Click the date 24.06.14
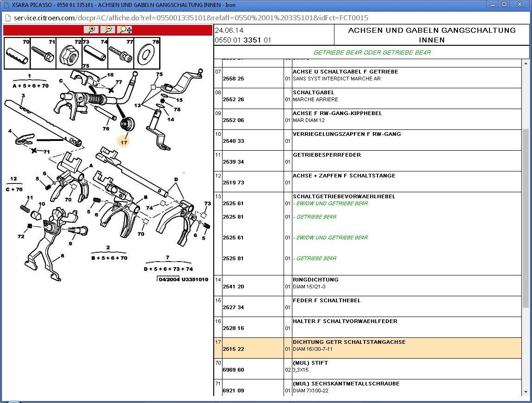This screenshot has height=403, width=532. pos(229,31)
